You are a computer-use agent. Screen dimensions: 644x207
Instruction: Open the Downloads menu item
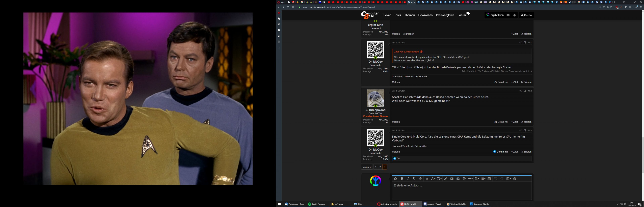[425, 15]
